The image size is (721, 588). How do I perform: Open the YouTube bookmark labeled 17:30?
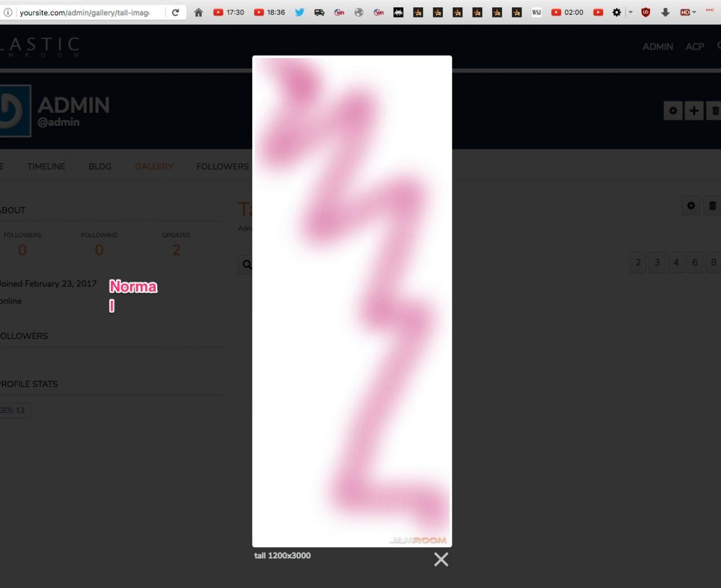coord(229,12)
